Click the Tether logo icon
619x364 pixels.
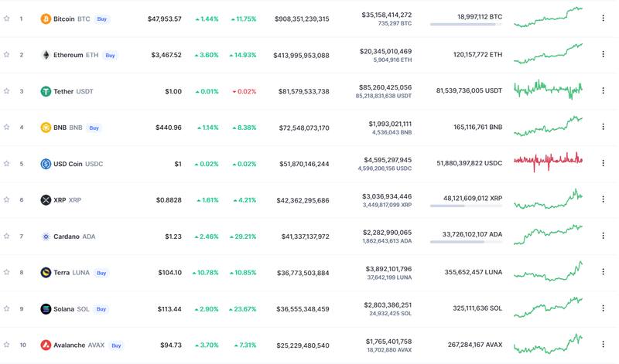tap(46, 91)
